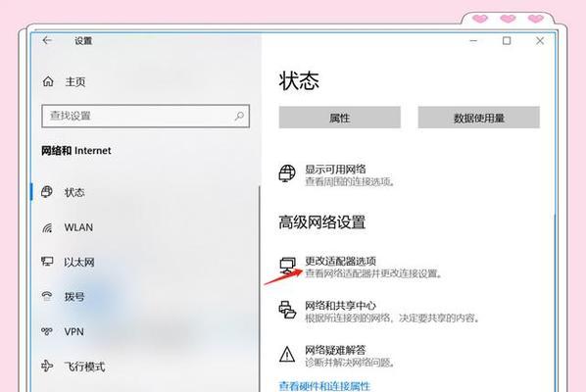Click the magnifier search icon in 查找设置

click(239, 116)
